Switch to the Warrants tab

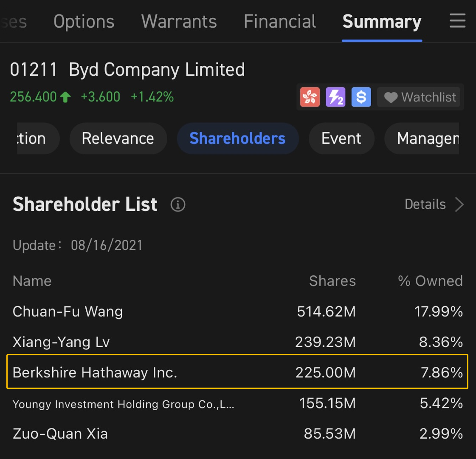pyautogui.click(x=179, y=22)
